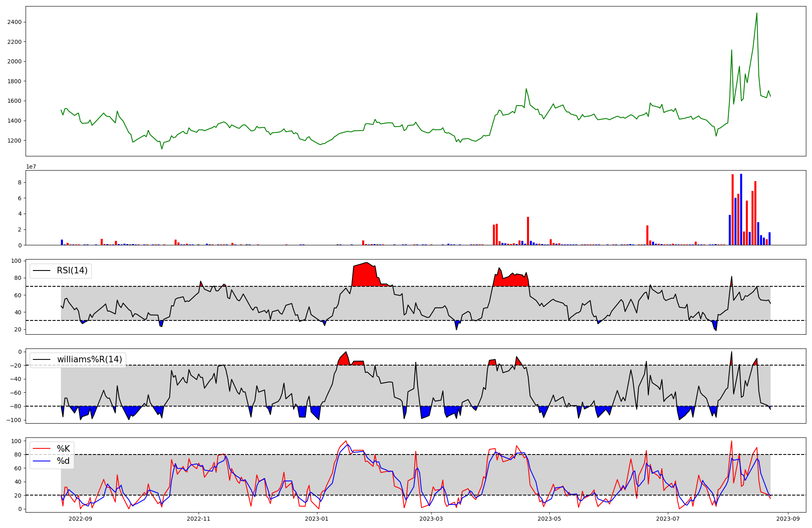Click the 2023-07 x-axis date label

coord(667,519)
